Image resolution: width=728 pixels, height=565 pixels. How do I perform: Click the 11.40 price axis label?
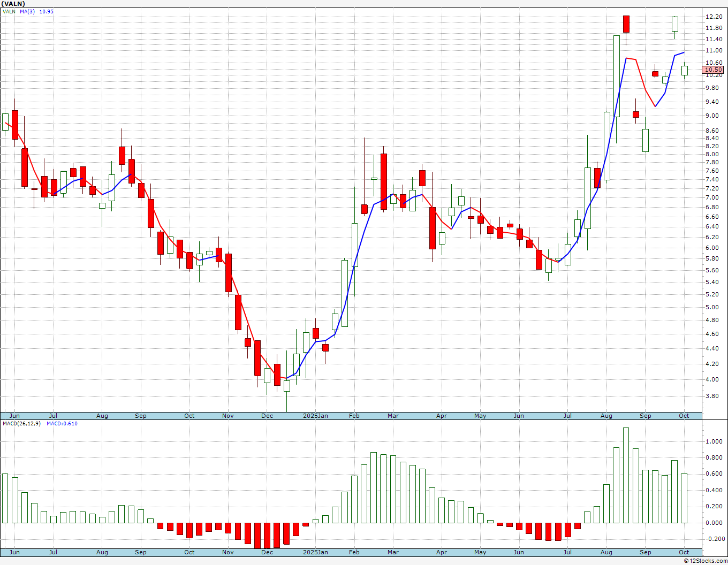pyautogui.click(x=714, y=39)
